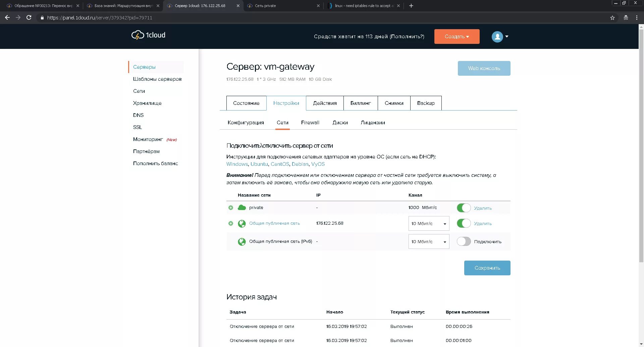The image size is (644, 347).
Task: Close the База знаний browser tab
Action: coord(158,6)
